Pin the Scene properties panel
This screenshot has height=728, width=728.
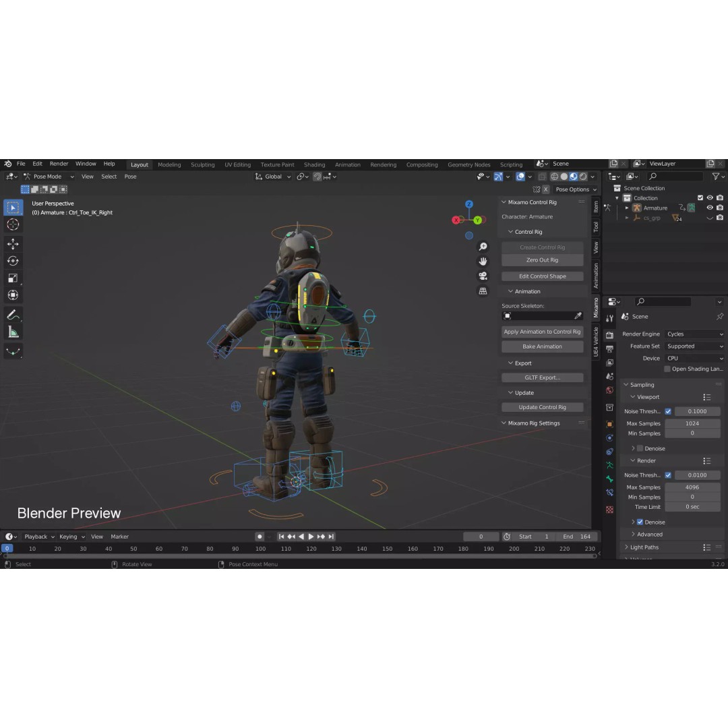click(720, 317)
